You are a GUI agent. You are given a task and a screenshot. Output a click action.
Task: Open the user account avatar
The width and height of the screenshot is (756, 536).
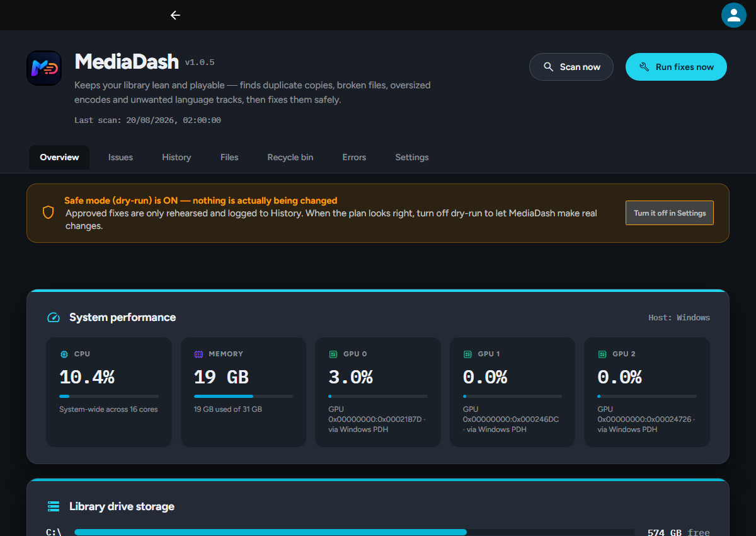[733, 15]
